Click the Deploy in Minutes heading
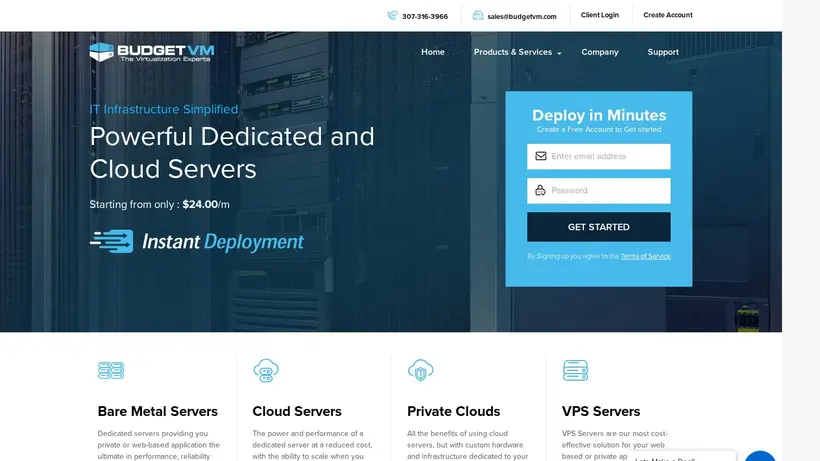The image size is (820, 461). [x=599, y=115]
